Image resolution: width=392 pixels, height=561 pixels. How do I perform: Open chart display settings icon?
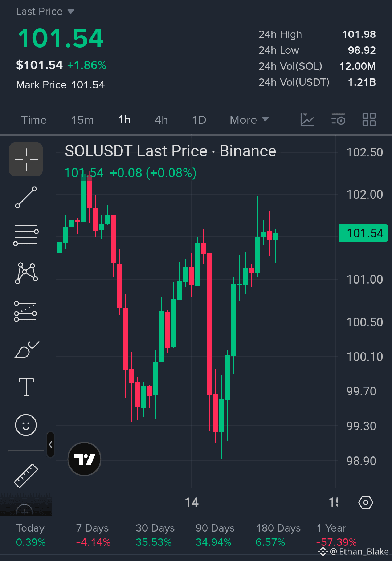click(338, 119)
